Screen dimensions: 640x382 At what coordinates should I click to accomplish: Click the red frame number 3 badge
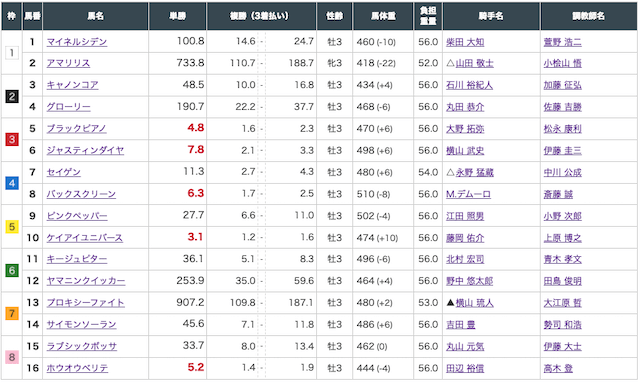12,140
